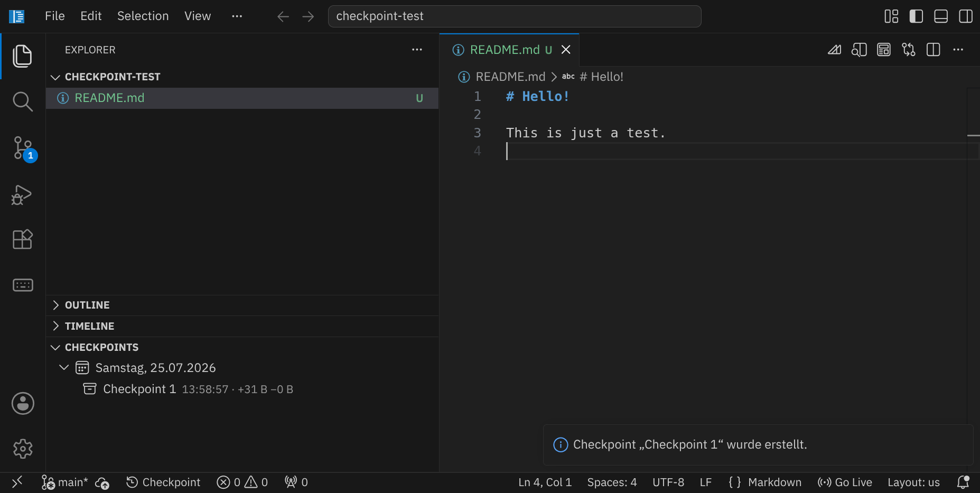Open the Accounts menu icon

(23, 404)
